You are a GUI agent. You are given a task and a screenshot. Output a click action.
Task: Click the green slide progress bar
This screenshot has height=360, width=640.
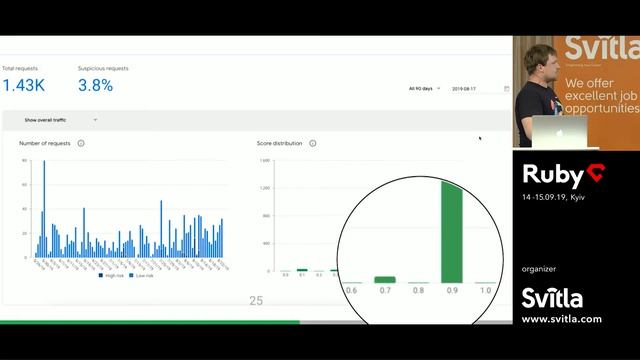pos(150,322)
